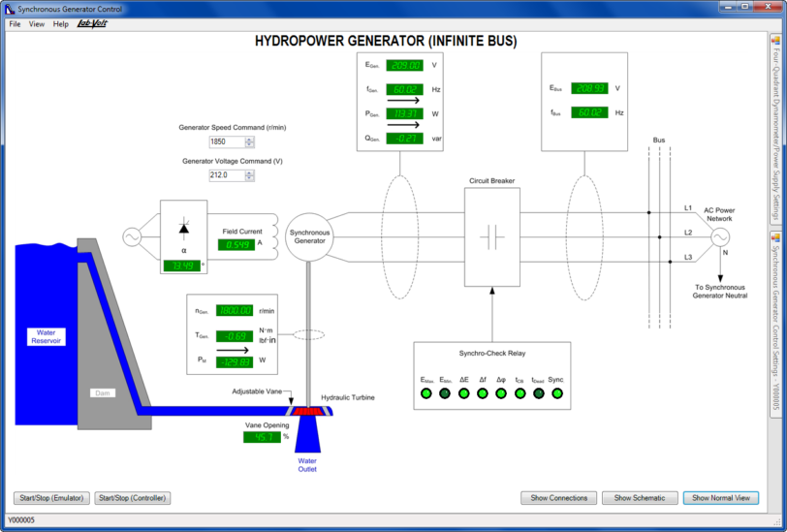Open the File menu
The image size is (787, 532).
(x=15, y=24)
